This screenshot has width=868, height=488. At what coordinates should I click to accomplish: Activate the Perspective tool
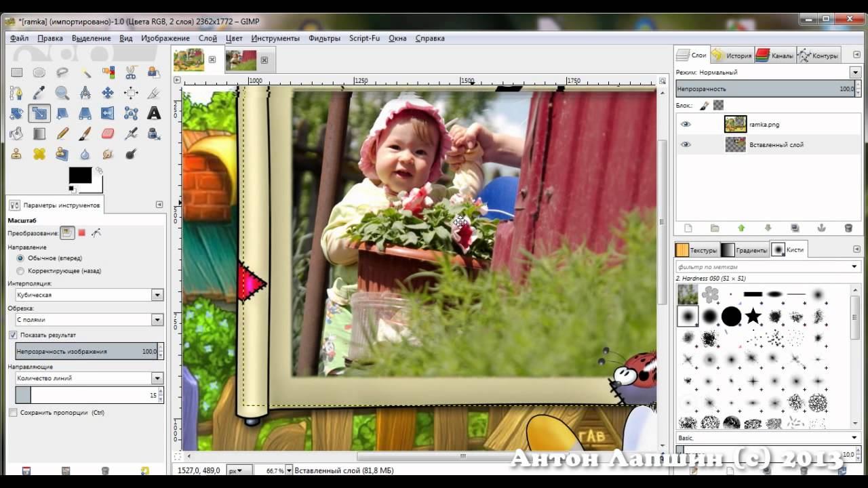(x=85, y=113)
